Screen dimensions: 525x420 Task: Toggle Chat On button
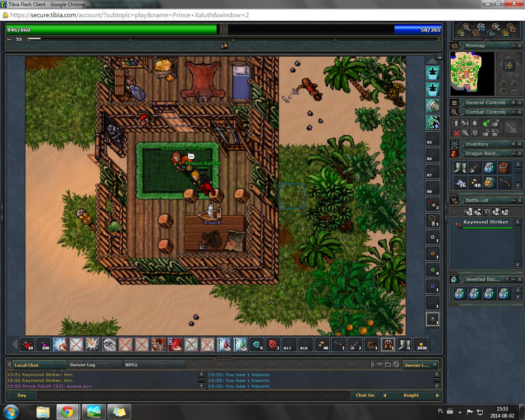coord(365,395)
